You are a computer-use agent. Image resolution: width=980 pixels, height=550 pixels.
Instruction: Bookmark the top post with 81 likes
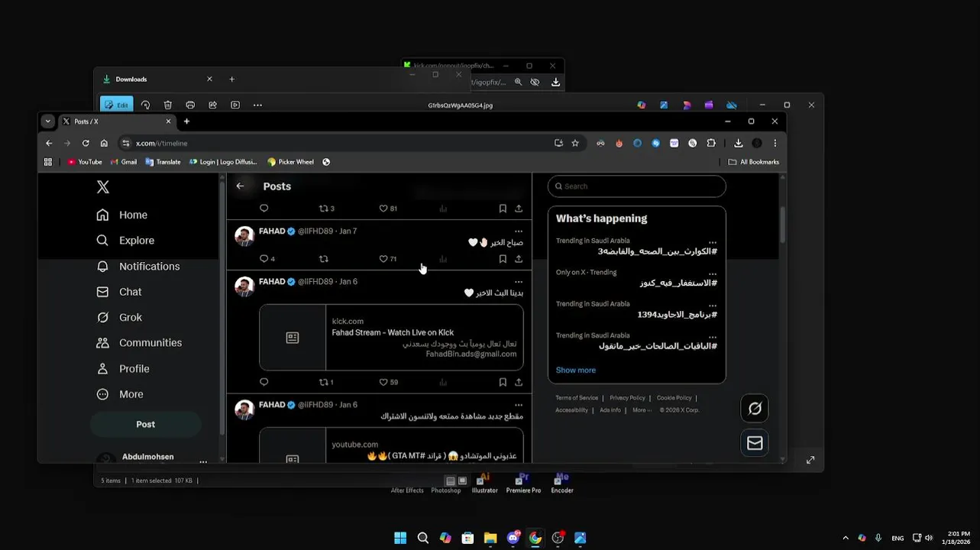[x=503, y=209]
